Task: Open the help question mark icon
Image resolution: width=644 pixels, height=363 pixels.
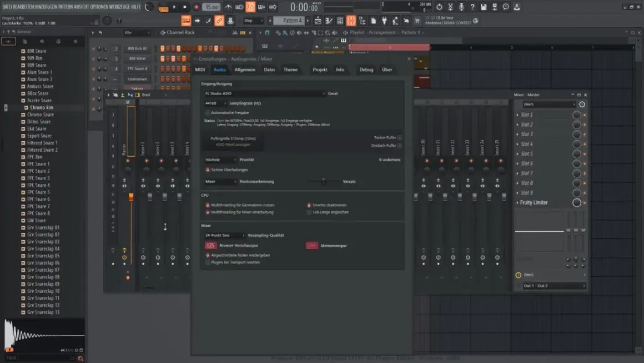Action: [472, 7]
